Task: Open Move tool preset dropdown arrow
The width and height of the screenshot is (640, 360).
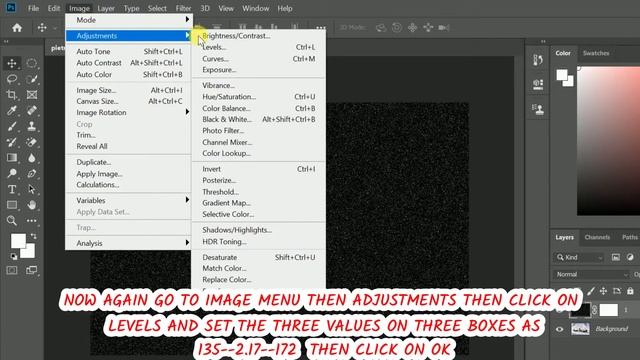Action: tap(55, 28)
